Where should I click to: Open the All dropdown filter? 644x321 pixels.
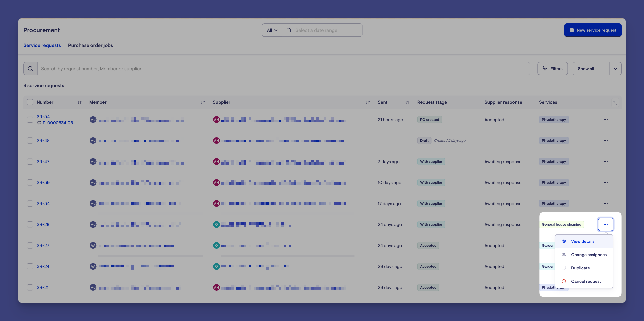[x=272, y=30]
